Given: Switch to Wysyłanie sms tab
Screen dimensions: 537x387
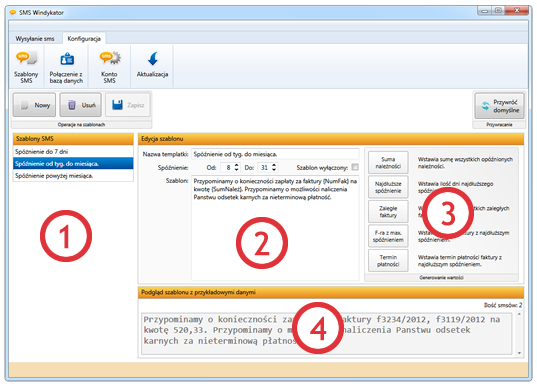Looking at the screenshot, I should [35, 39].
